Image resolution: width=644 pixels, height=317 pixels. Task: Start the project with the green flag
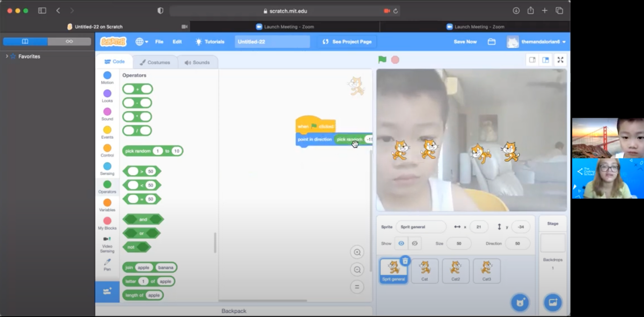382,59
